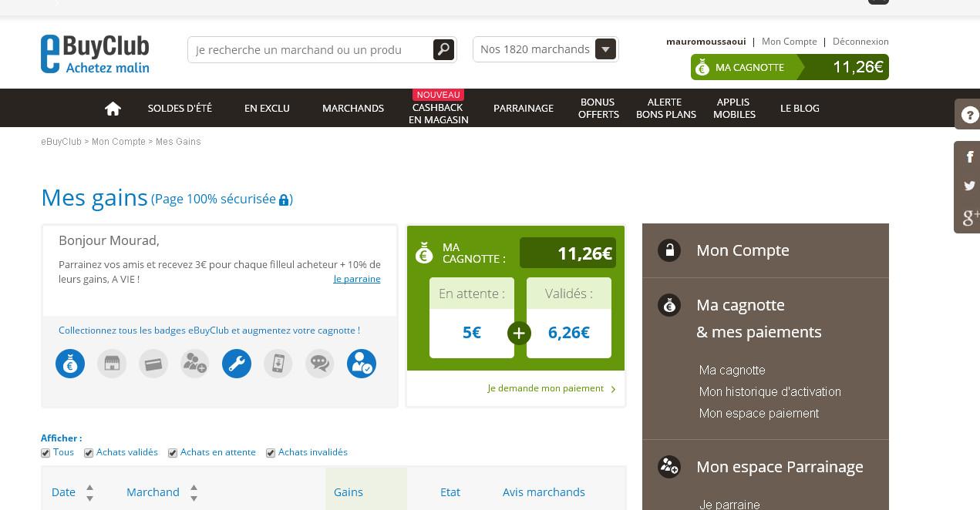Click the credit card badge
Image resolution: width=980 pixels, height=510 pixels.
pyautogui.click(x=153, y=364)
